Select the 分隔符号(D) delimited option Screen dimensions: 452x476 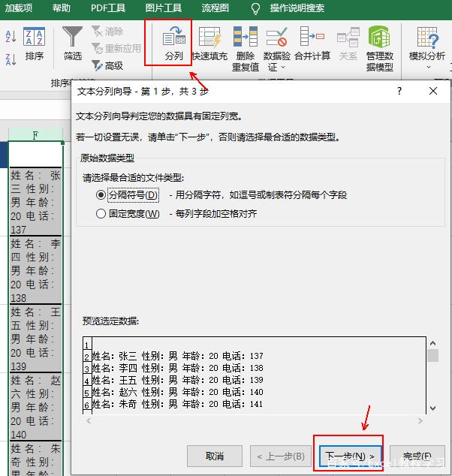pos(127,194)
